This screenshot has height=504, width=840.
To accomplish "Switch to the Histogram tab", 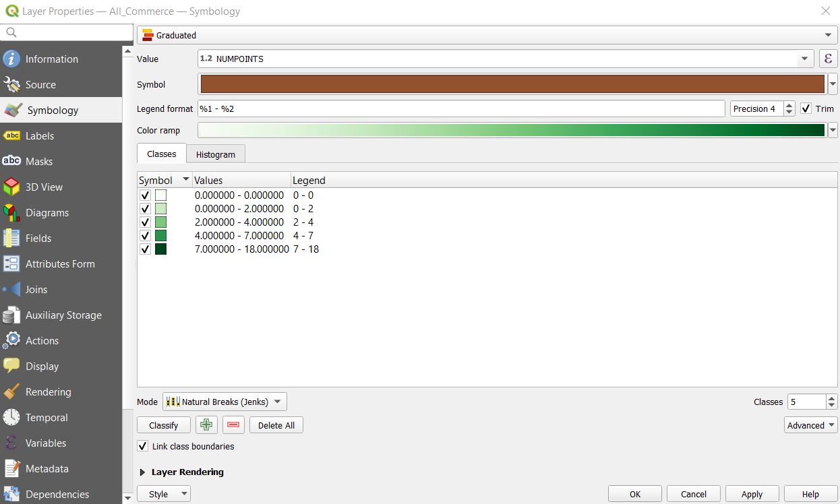I will pyautogui.click(x=215, y=154).
